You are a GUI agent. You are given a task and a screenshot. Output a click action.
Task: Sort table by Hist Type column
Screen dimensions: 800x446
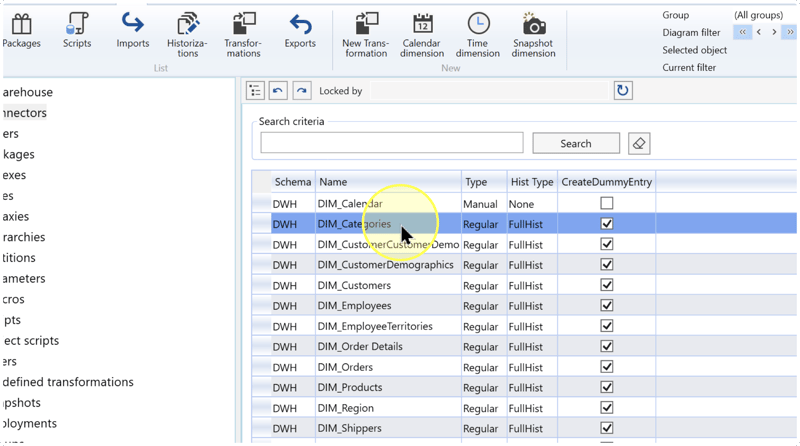coord(532,182)
